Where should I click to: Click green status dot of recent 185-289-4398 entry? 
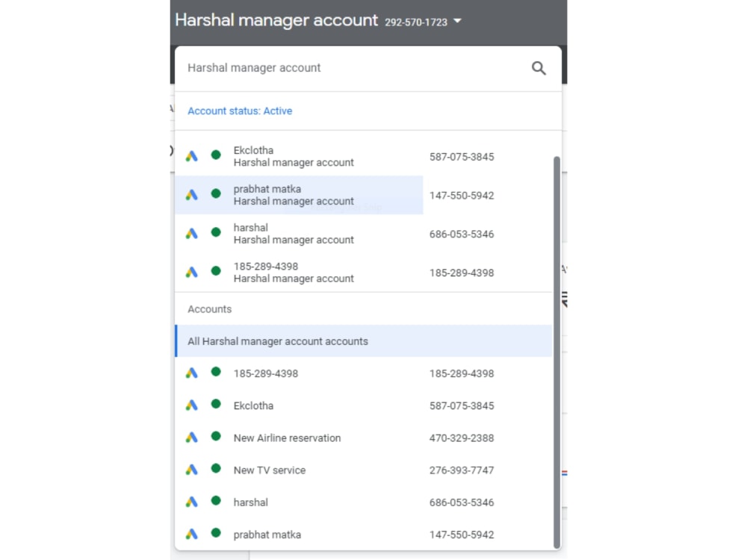216,271
